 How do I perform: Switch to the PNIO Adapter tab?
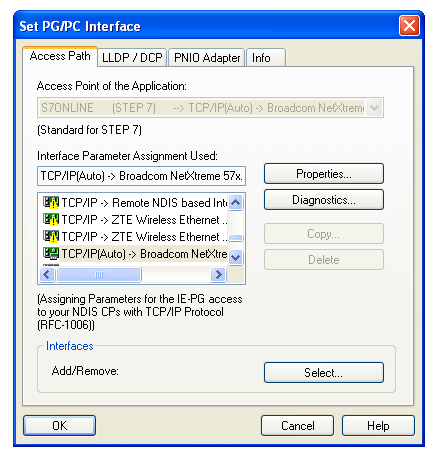click(207, 58)
